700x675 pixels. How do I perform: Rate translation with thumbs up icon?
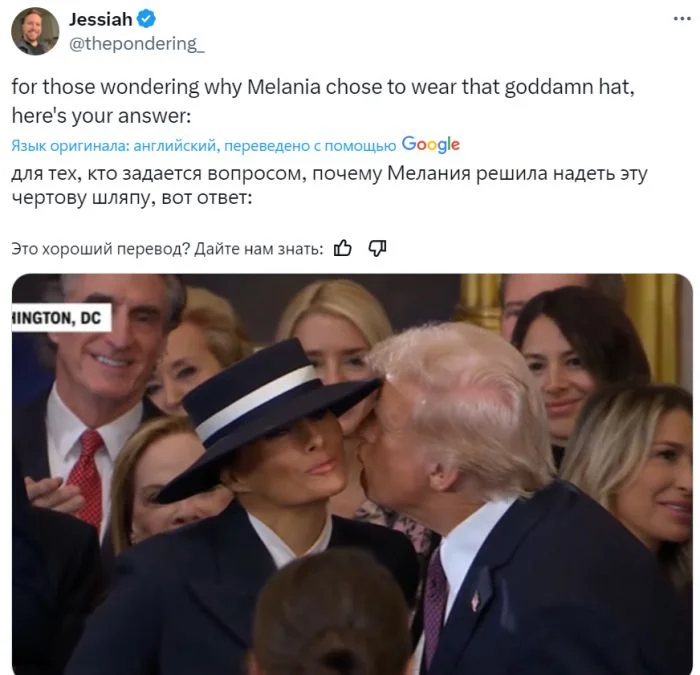click(x=342, y=248)
